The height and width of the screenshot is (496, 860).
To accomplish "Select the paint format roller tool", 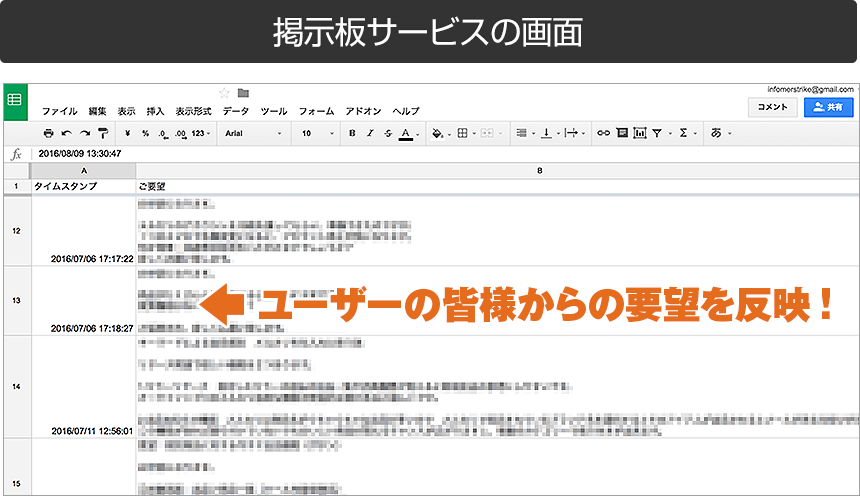I will pos(102,133).
